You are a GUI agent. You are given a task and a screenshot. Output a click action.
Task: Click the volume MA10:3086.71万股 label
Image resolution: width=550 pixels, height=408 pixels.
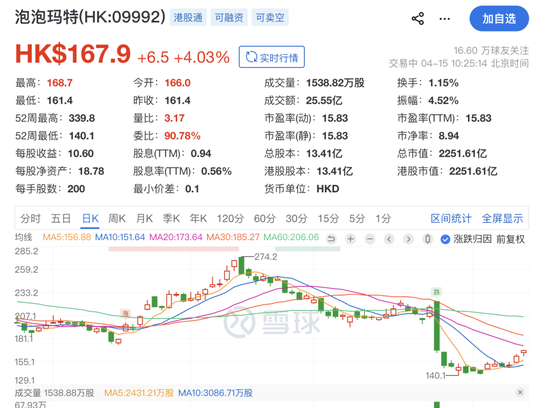click(215, 393)
